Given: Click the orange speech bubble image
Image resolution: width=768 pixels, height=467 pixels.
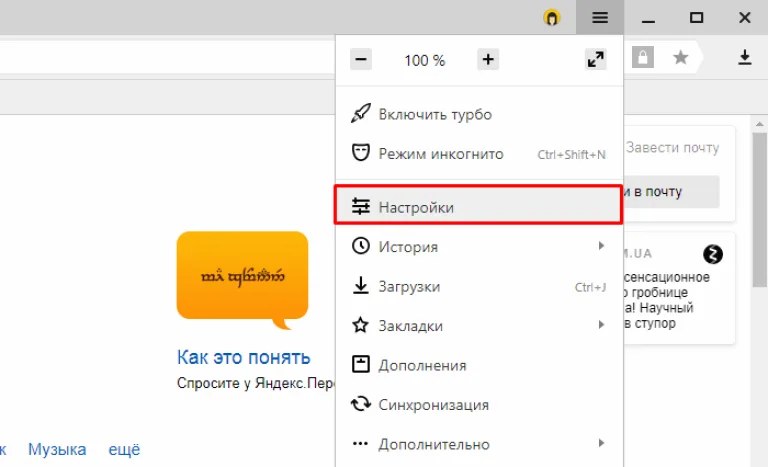Looking at the screenshot, I should coord(242,280).
